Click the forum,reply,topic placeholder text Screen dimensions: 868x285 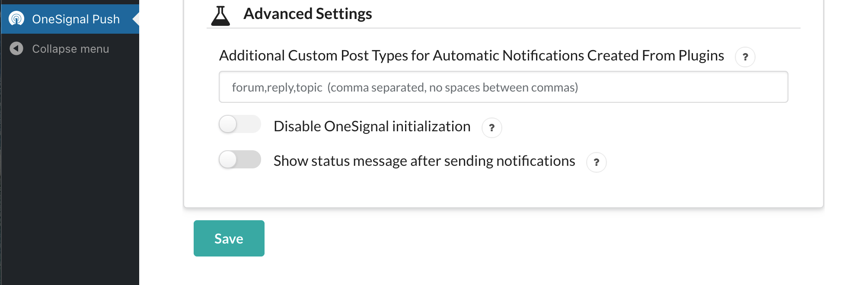(277, 88)
